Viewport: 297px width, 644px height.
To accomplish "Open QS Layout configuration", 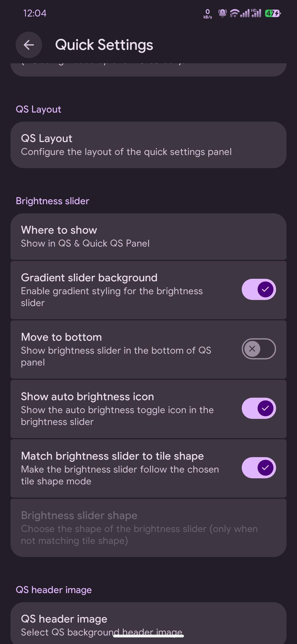I will point(148,145).
